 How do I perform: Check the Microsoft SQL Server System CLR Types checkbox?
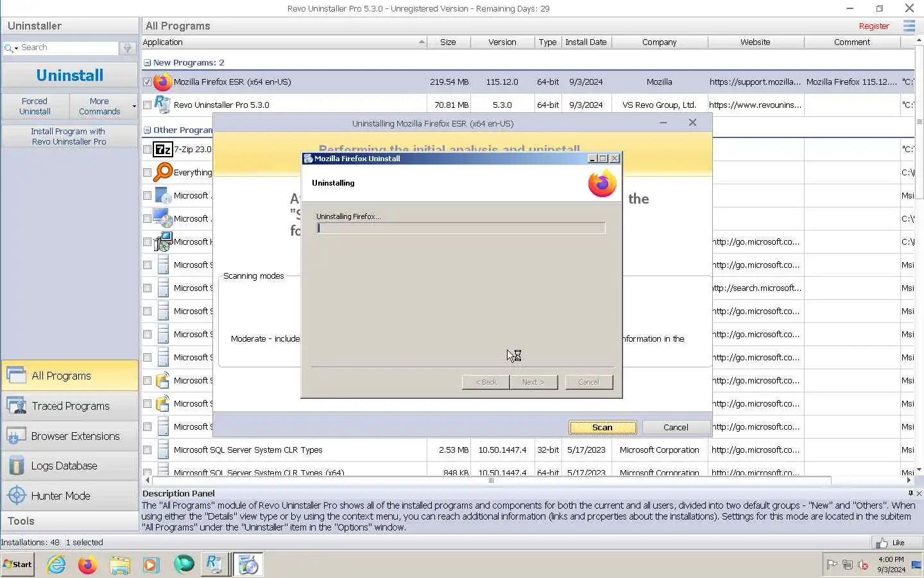click(147, 450)
